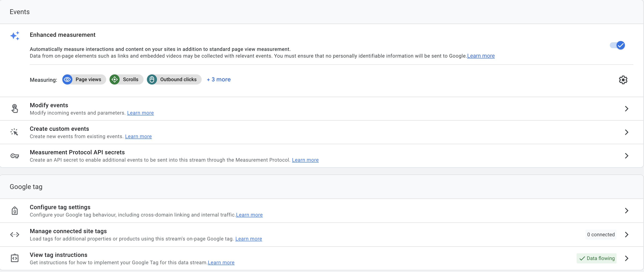644x272 pixels.
Task: Expand the Modify events row chevron
Action: (x=627, y=109)
